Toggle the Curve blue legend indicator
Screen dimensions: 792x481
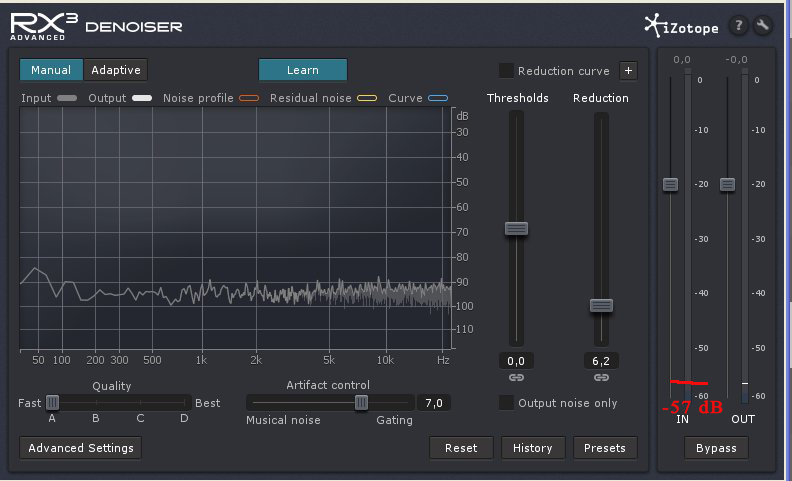pos(438,98)
